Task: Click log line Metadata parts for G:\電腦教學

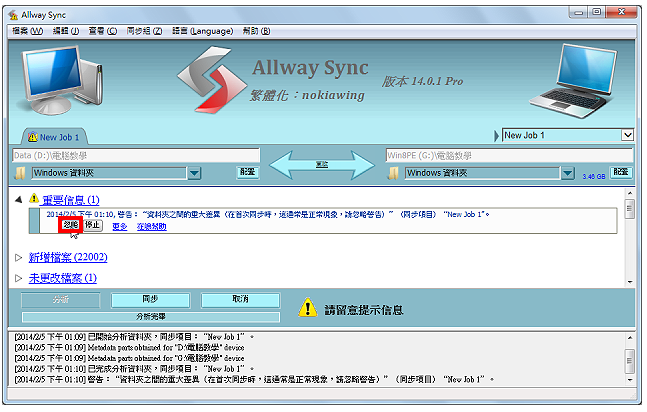Action: click(129, 358)
